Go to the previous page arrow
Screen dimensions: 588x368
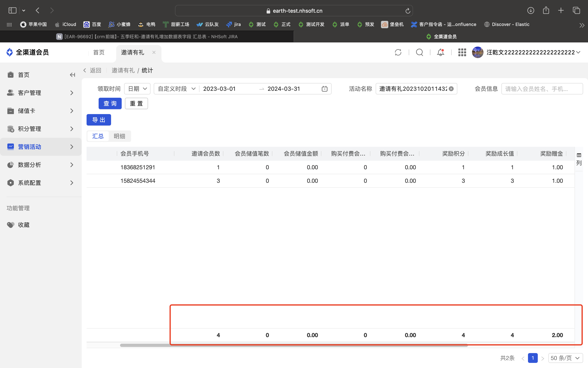523,358
